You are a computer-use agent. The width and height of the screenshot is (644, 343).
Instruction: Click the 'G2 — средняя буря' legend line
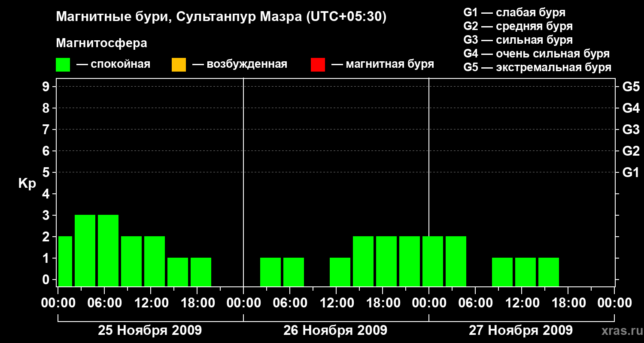tap(518, 26)
